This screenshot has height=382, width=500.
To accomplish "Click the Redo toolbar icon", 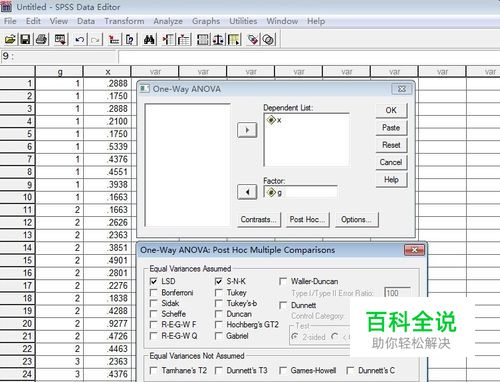I will (x=95, y=40).
